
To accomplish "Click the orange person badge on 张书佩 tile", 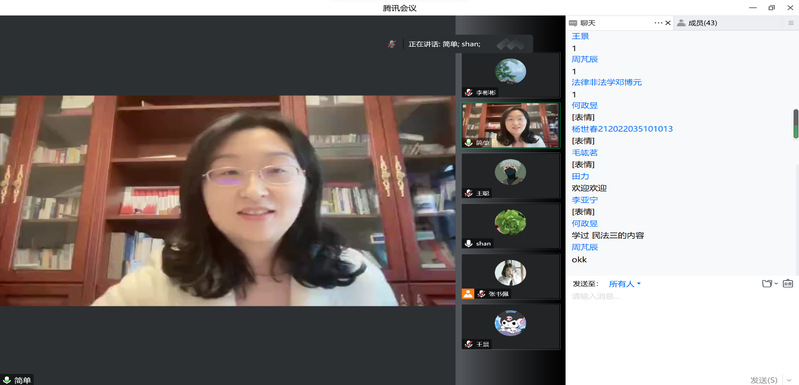I will click(468, 293).
